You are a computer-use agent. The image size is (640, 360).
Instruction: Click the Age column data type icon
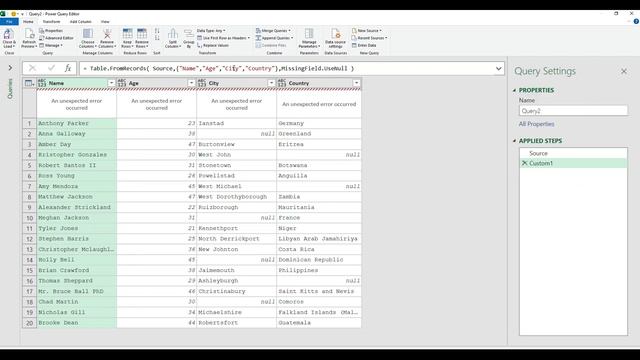point(122,83)
